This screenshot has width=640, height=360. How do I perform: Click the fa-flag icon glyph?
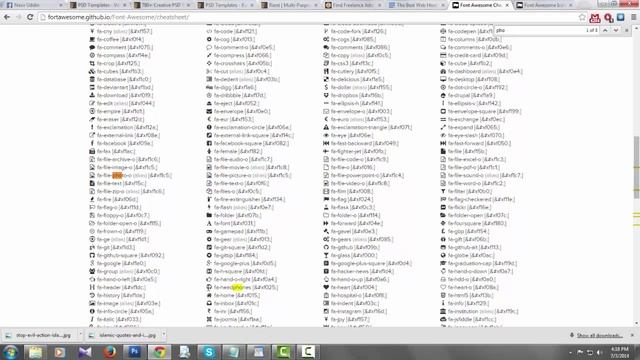pos(326,199)
